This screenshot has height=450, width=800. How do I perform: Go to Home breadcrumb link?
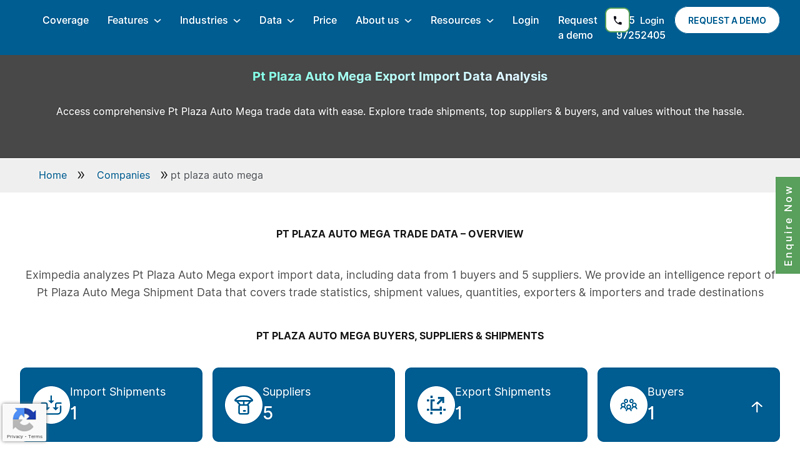pos(53,175)
